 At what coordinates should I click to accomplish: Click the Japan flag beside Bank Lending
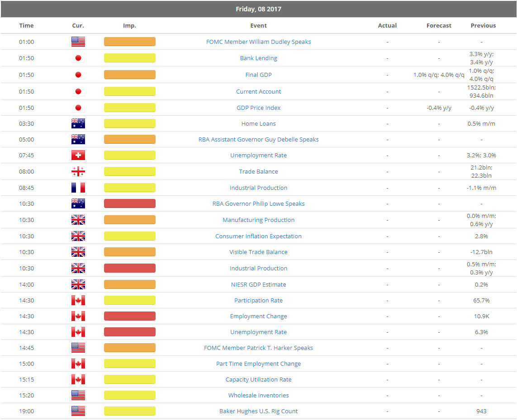coord(78,58)
